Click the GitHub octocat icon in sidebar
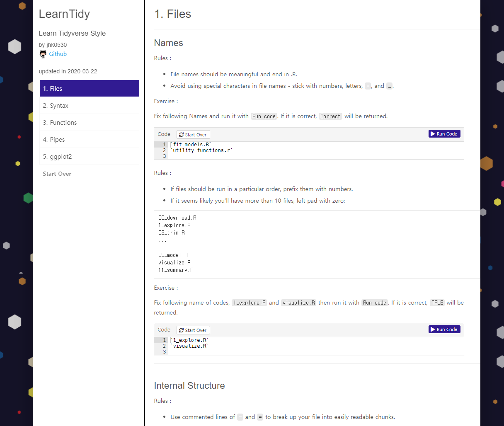504x426 pixels. pyautogui.click(x=43, y=54)
